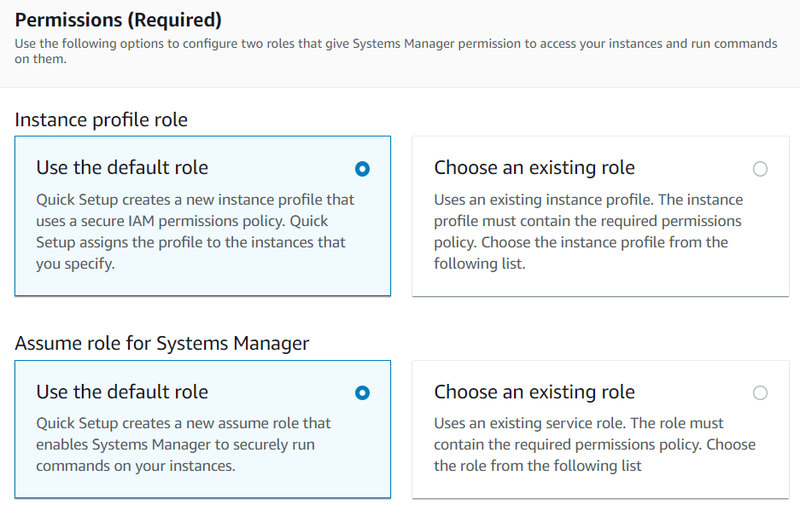Click the 'Instance profile role' section heading
800x511 pixels.
tap(101, 119)
